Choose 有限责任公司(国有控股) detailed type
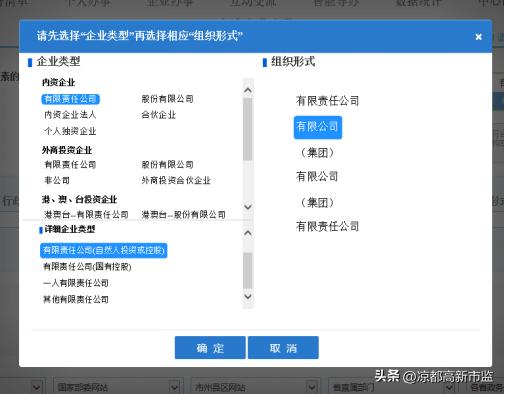This screenshot has width=505, height=394. click(x=87, y=267)
